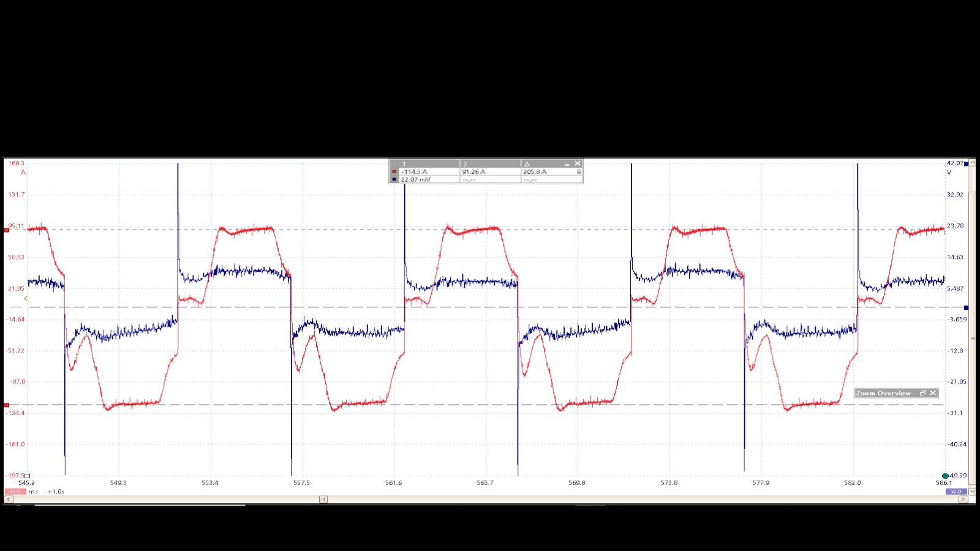Click the delta column header in ruler legend
980x551 pixels.
click(527, 164)
